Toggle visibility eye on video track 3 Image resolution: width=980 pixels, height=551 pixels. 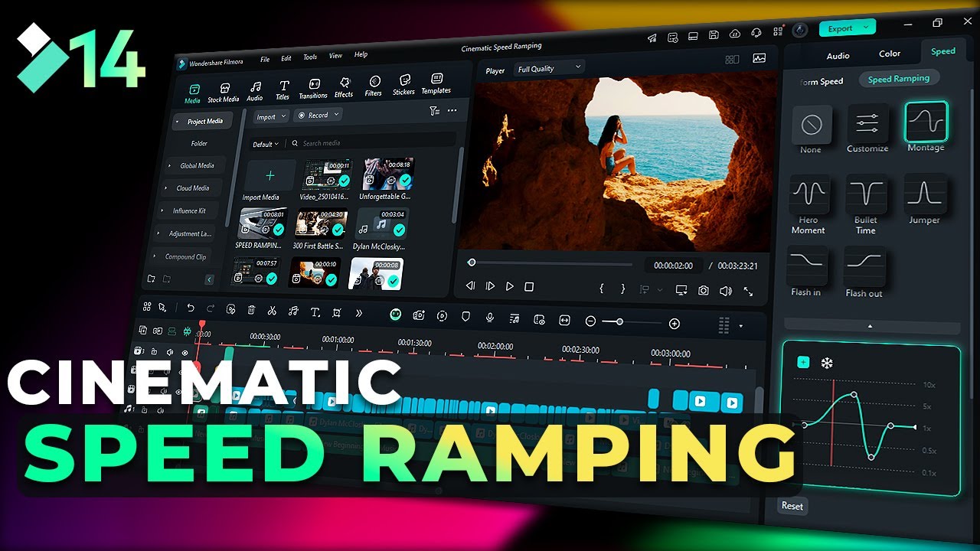tap(185, 353)
